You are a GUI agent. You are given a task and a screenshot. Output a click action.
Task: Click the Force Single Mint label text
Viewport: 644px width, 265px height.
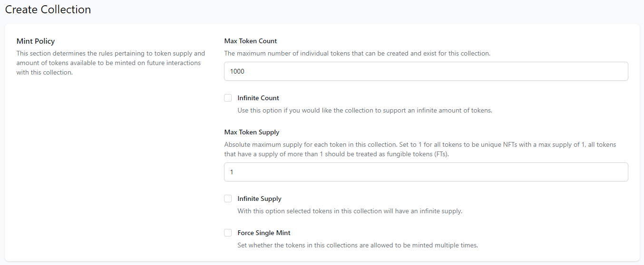pos(264,233)
